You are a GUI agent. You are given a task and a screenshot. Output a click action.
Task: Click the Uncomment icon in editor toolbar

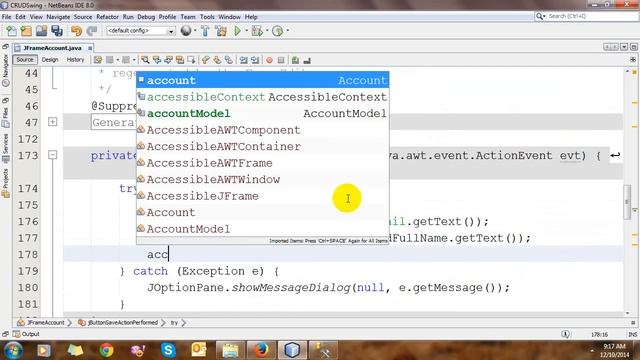307,60
